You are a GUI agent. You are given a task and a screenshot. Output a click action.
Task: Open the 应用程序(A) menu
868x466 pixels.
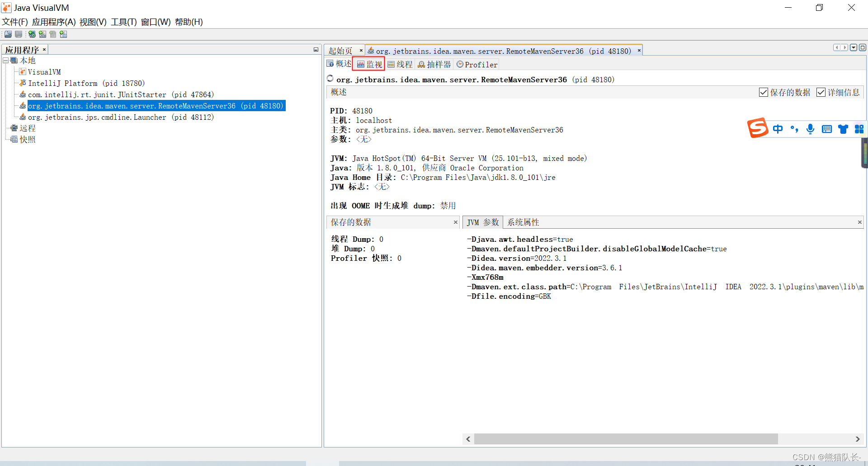coord(54,22)
